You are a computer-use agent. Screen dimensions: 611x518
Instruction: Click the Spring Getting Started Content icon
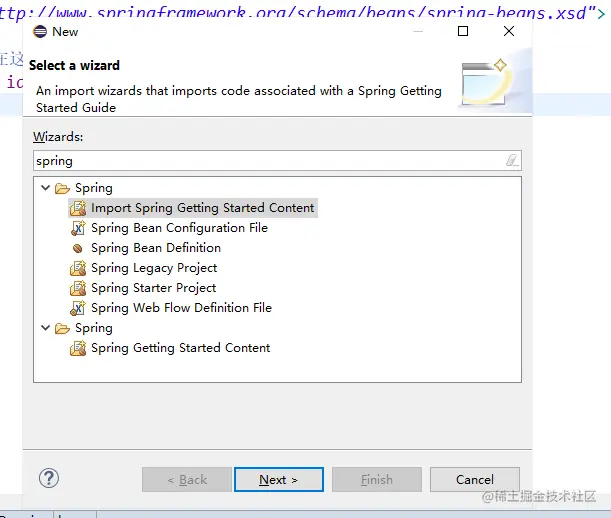pyautogui.click(x=78, y=348)
